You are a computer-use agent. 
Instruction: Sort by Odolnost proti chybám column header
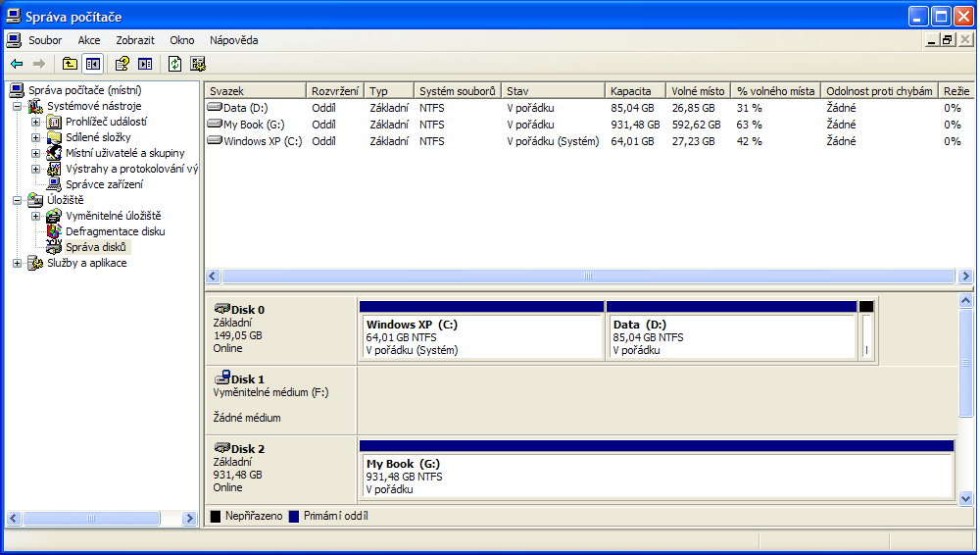click(x=879, y=91)
